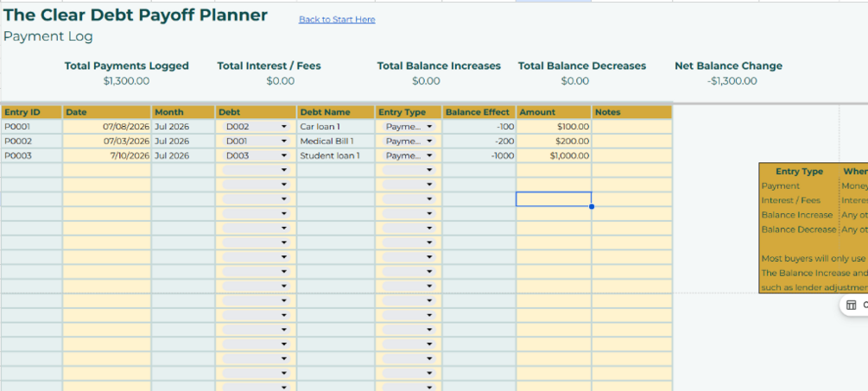This screenshot has width=868, height=391.
Task: Expand Entry Type dropdown in the P0002 row
Action: coord(409,141)
